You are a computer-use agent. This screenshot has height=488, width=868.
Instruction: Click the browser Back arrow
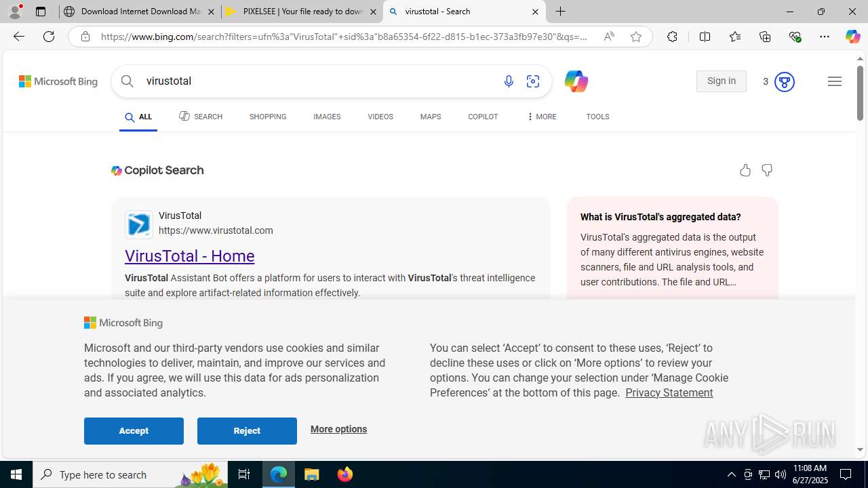pyautogui.click(x=18, y=37)
